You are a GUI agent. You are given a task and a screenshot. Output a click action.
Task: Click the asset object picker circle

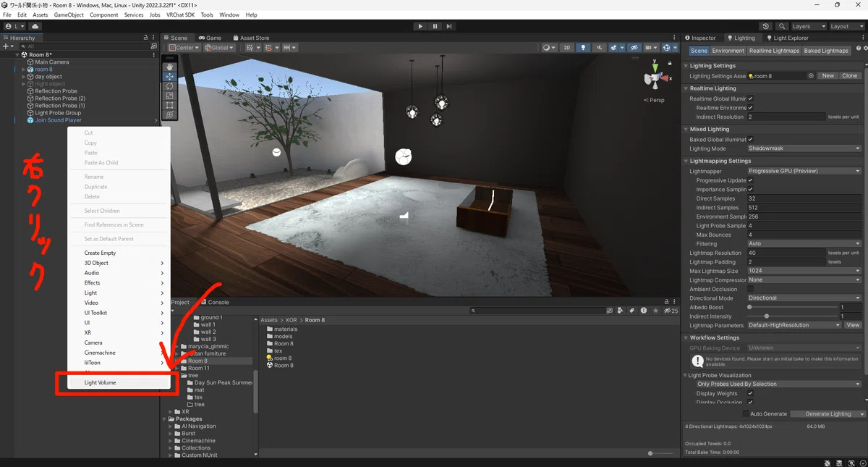click(x=811, y=75)
